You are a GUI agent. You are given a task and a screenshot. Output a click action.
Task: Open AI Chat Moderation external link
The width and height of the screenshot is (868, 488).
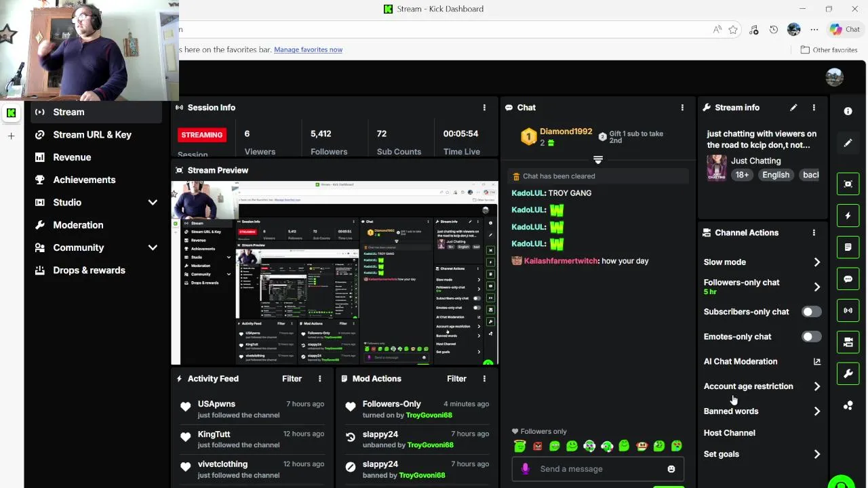(x=816, y=362)
